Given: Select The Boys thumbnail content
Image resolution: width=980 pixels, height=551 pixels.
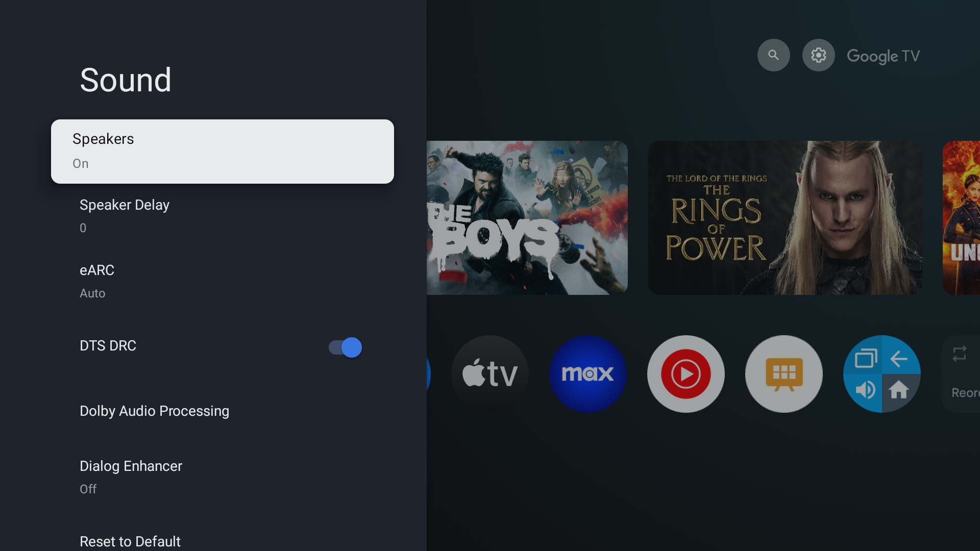Looking at the screenshot, I should [527, 217].
